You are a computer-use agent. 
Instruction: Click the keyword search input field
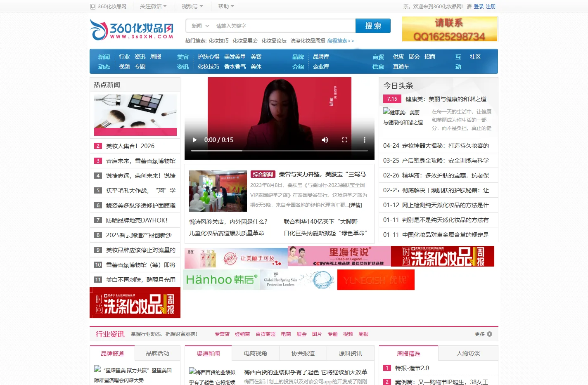pyautogui.click(x=284, y=26)
